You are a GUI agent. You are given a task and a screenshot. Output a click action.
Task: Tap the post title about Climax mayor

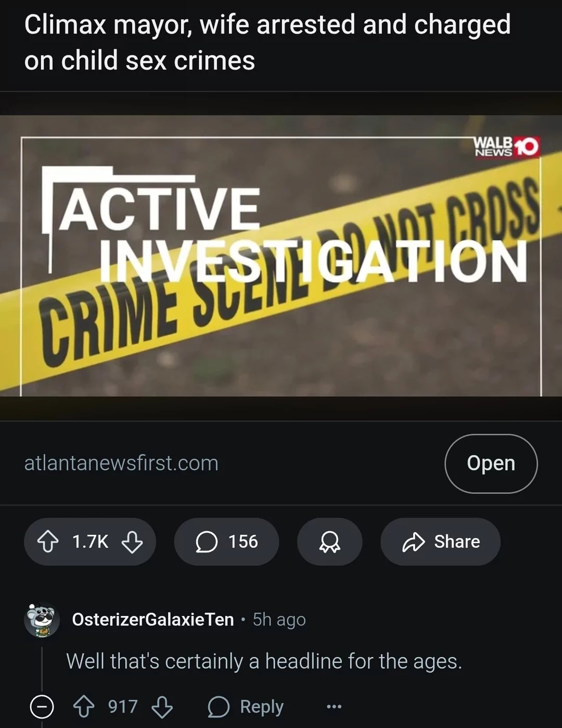(x=267, y=43)
